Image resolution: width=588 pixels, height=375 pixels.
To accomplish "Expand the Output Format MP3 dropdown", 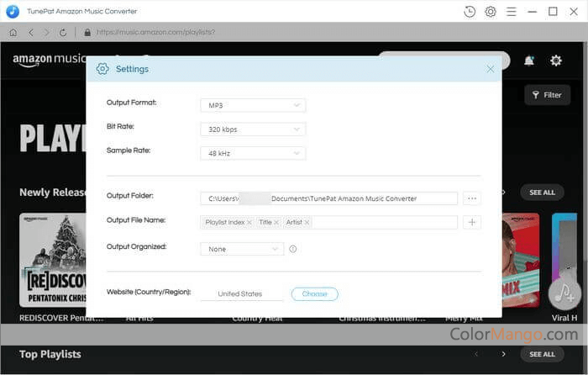I will point(253,105).
